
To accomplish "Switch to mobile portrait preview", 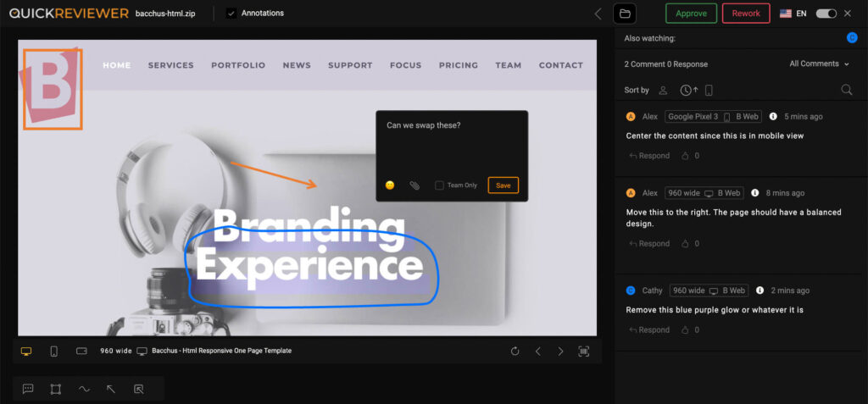I will (x=53, y=351).
